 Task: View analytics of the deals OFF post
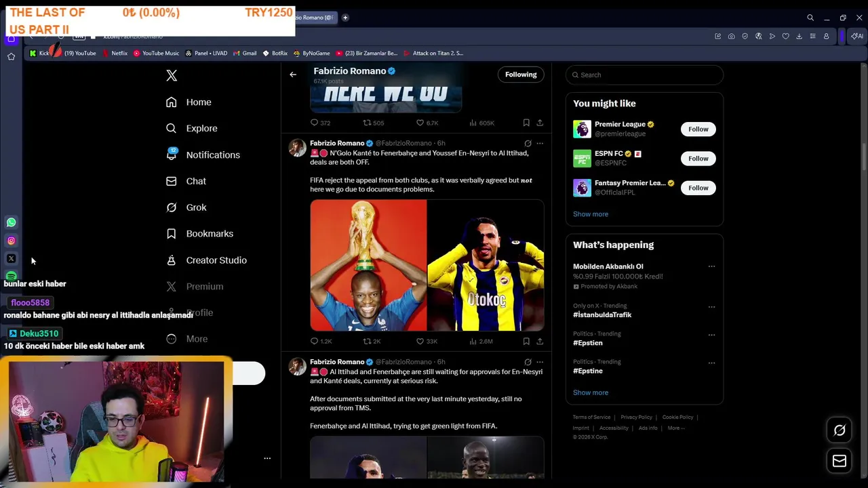481,342
